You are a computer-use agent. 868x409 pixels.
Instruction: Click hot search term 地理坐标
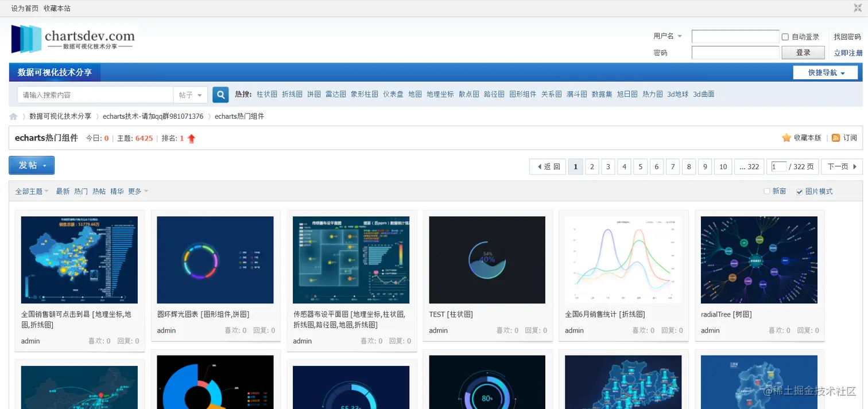tap(440, 94)
